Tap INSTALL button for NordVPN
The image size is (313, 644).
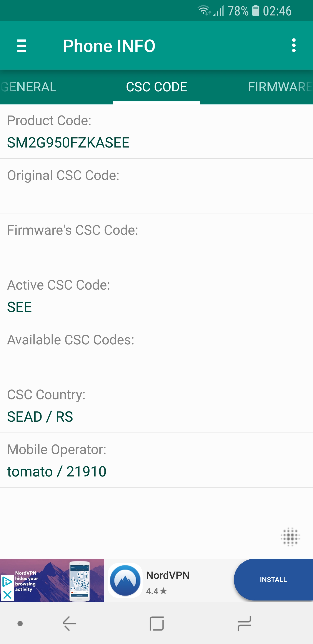[x=273, y=580]
